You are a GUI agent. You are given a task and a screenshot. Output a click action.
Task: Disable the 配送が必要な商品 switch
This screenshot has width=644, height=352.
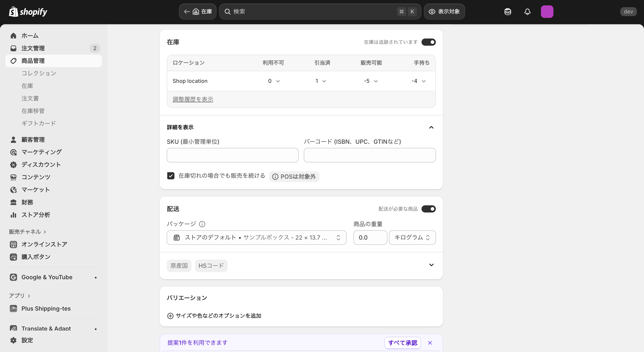[428, 209]
